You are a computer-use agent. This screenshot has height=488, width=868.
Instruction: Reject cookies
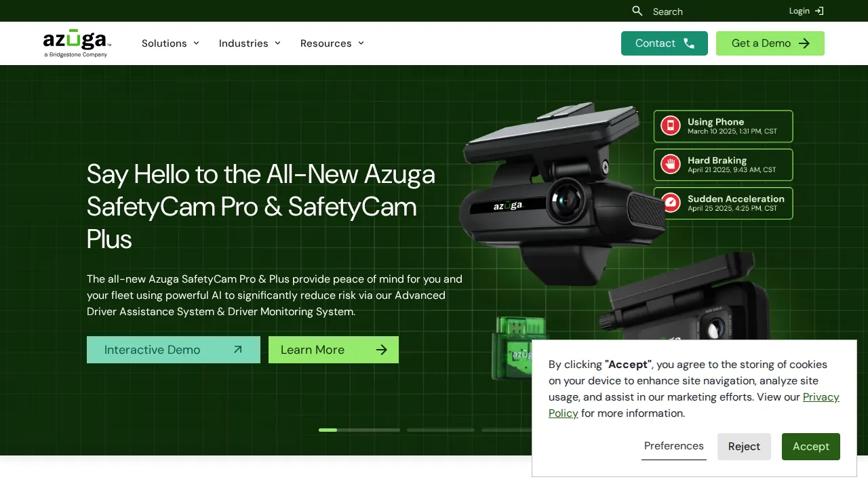coord(744,447)
